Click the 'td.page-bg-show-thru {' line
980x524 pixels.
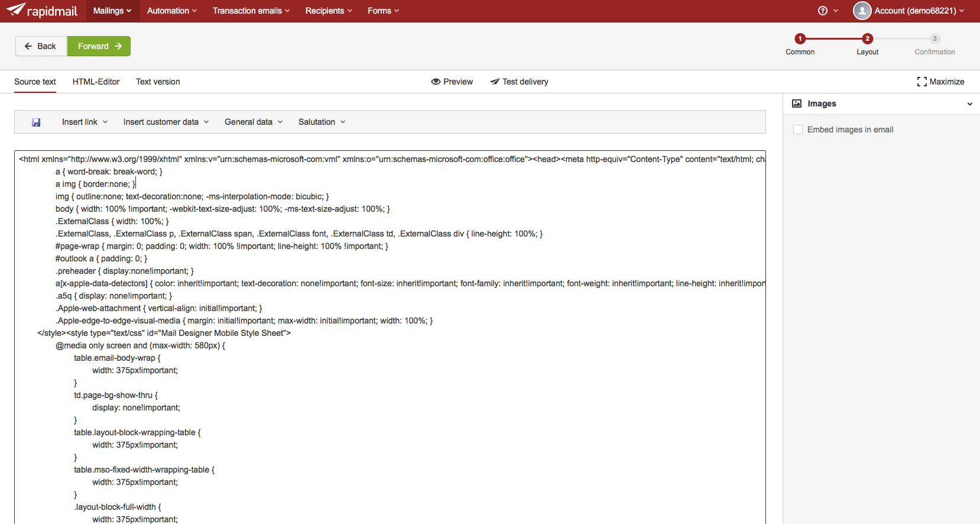116,395
